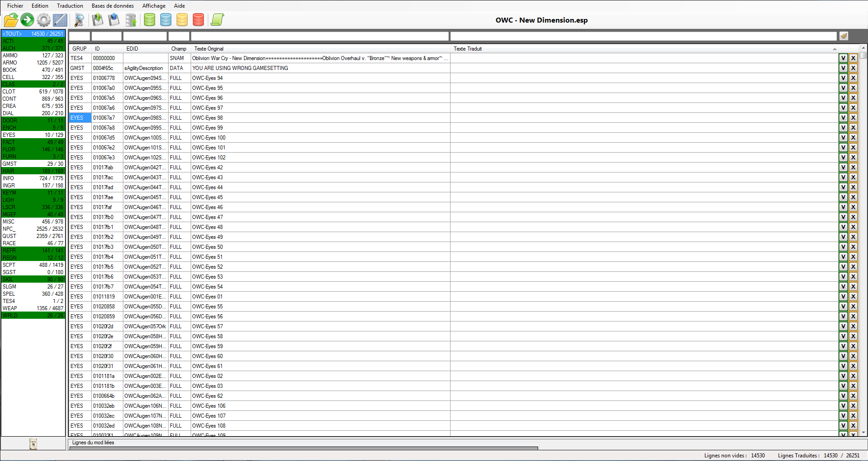Select the SGST group in list
This screenshot has width=868, height=461.
33,272
